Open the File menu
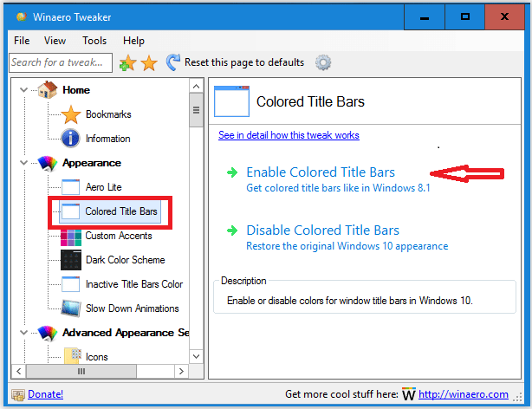The image size is (532, 409). pos(22,41)
